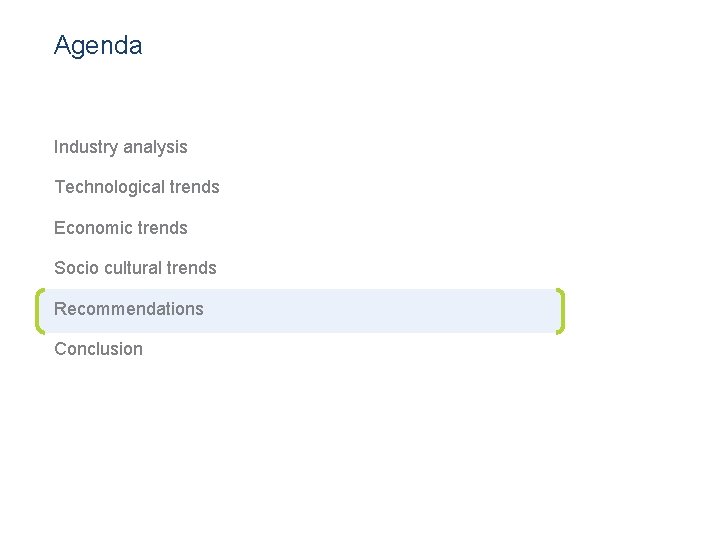Click the word "analysis"
Screen dimensions: 720x540
(x=155, y=147)
